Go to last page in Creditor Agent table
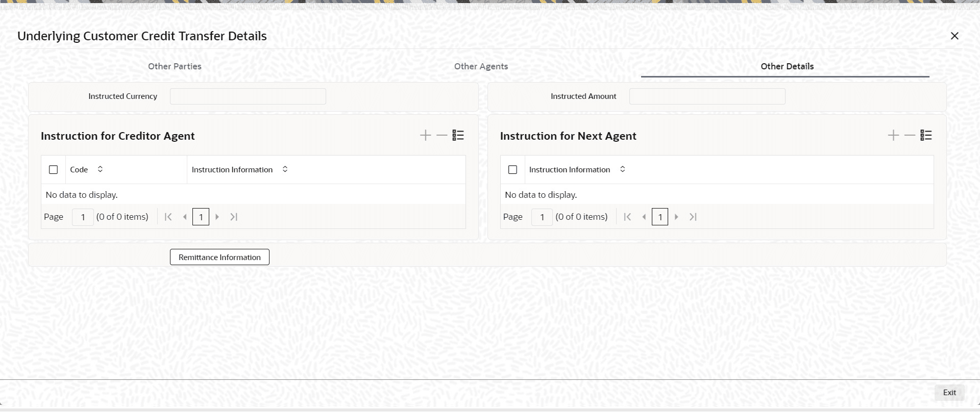 (234, 217)
